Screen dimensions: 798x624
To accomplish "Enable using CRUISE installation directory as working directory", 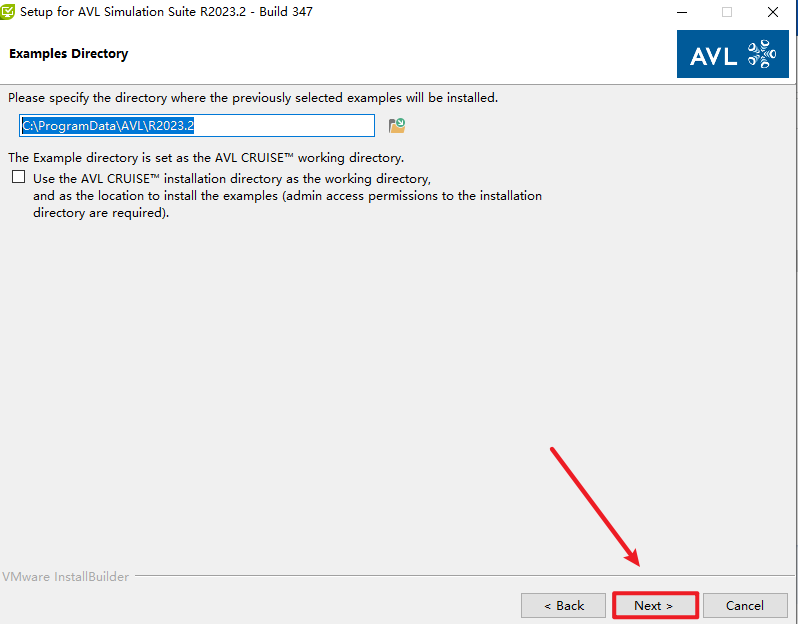I will tap(19, 178).
